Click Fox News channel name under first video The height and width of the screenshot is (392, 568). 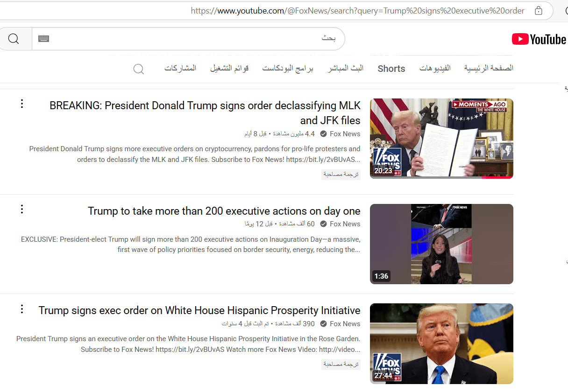(345, 134)
